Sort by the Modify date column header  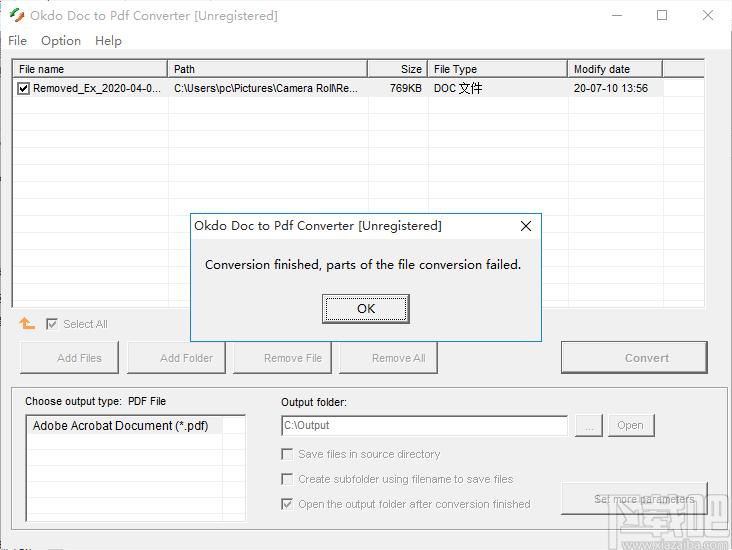615,69
